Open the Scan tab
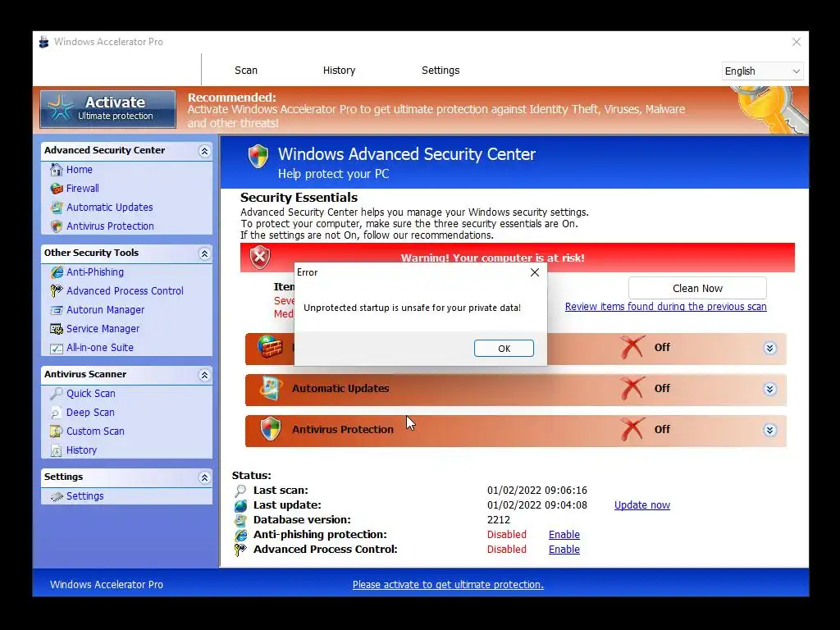 (x=246, y=71)
